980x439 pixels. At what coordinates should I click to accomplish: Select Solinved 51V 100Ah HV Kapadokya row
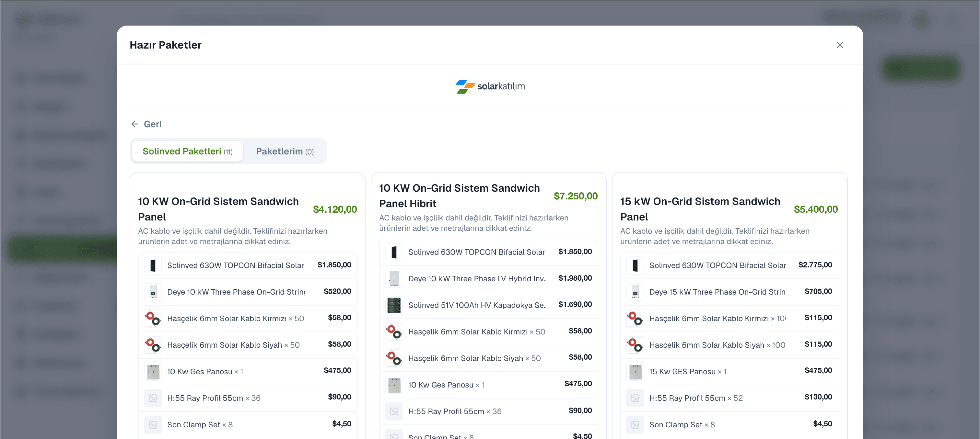coord(488,305)
